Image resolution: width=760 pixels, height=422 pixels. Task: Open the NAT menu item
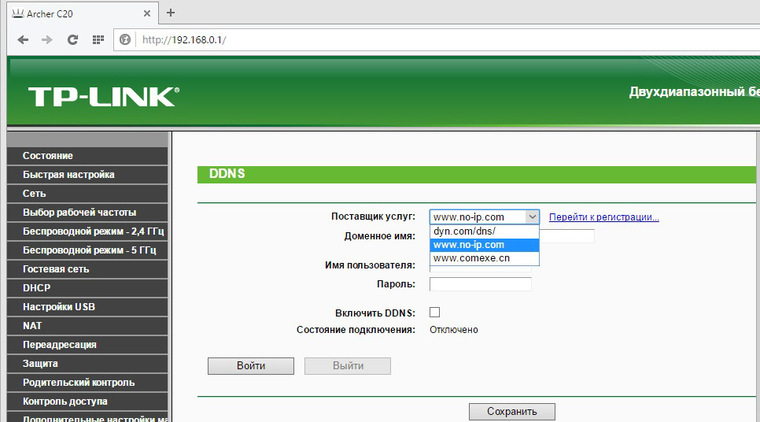[88, 326]
